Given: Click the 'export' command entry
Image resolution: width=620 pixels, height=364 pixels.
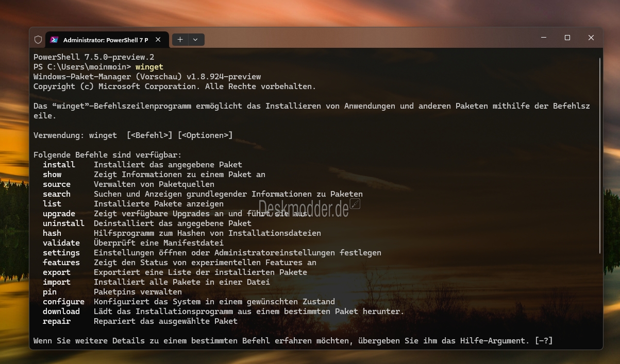Looking at the screenshot, I should [57, 272].
